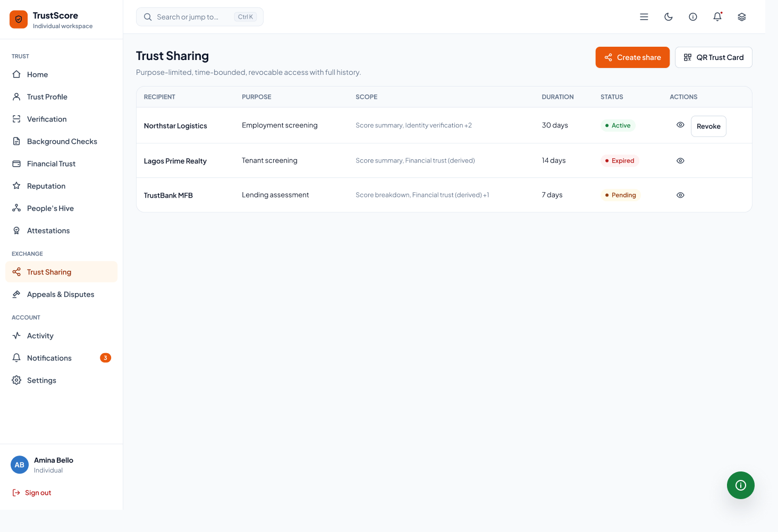Click the Northstar Logistics recipient name
778x532 pixels.
(175, 126)
